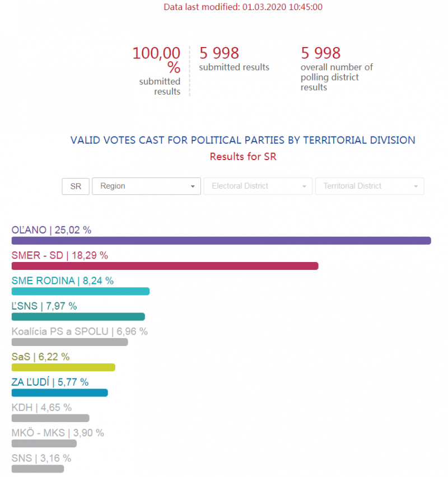Click the SR button
Image resolution: width=448 pixels, height=477 pixels.
(76, 186)
